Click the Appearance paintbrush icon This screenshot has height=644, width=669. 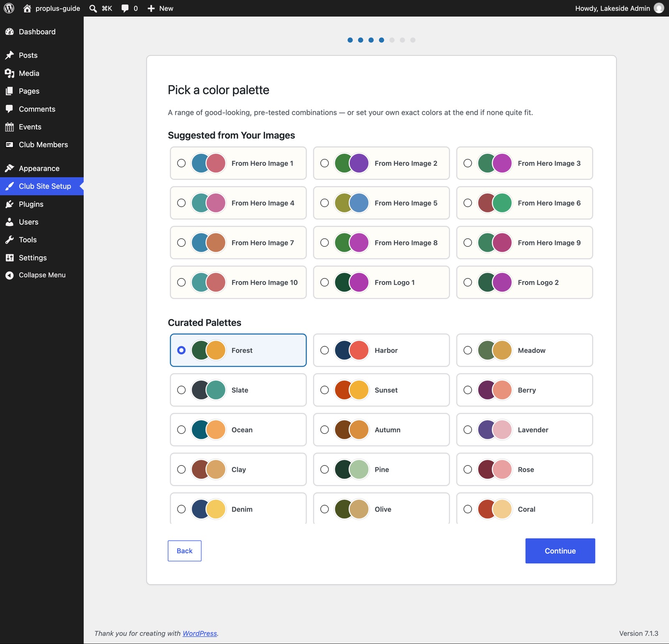(10, 169)
